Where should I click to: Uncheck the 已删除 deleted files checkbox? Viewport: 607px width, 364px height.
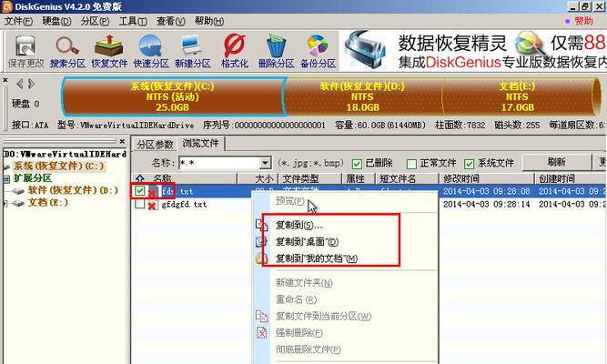click(357, 164)
